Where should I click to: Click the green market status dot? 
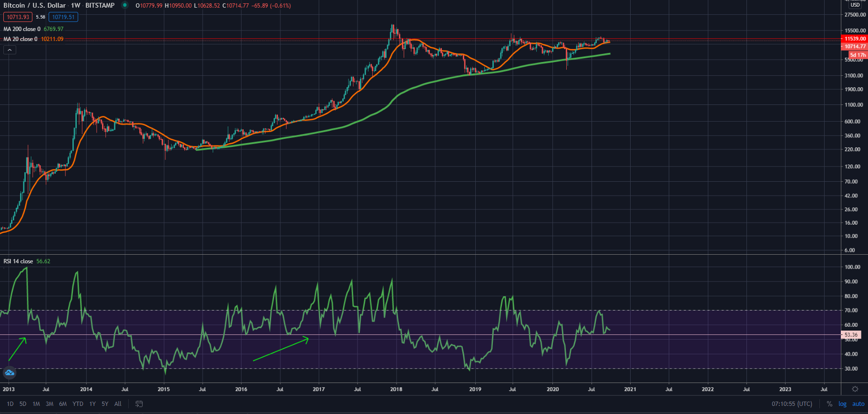coord(125,5)
